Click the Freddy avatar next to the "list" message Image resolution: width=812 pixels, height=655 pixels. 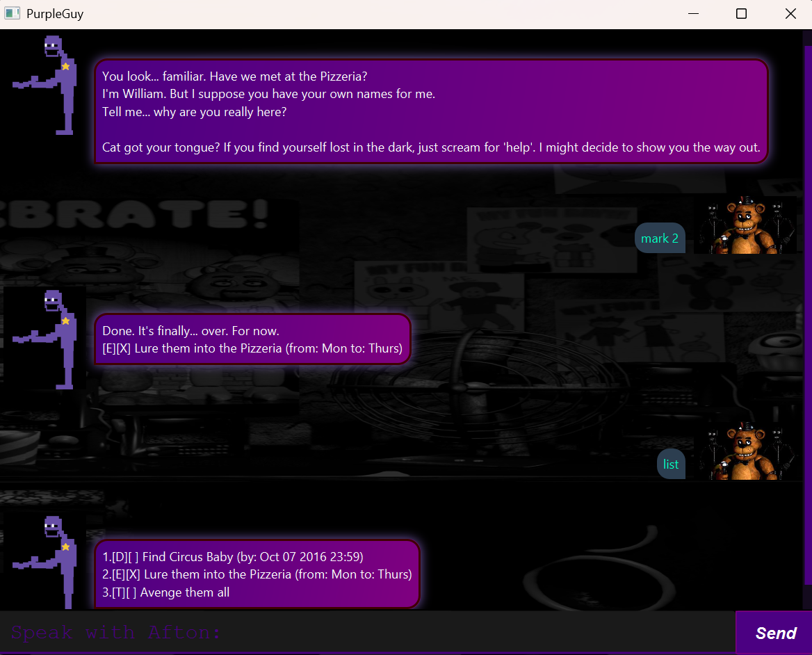[746, 451]
